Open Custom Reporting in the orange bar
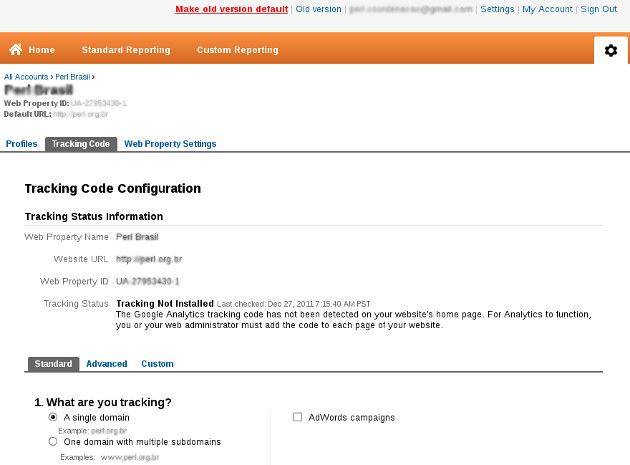The width and height of the screenshot is (630, 465). [237, 50]
